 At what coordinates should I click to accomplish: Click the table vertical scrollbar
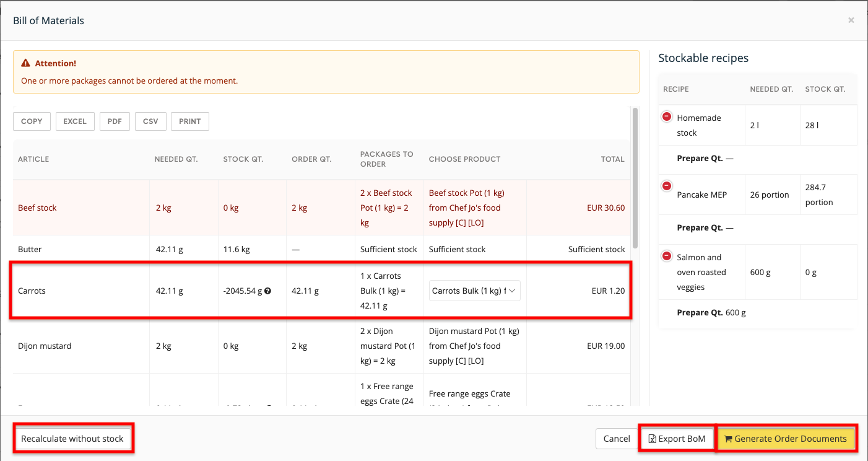(x=635, y=178)
